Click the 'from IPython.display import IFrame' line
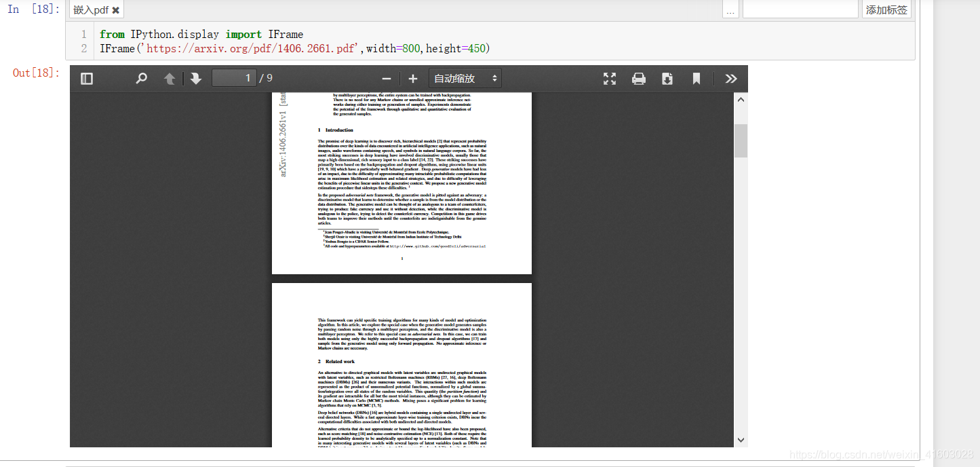The image size is (980, 467). tap(201, 34)
